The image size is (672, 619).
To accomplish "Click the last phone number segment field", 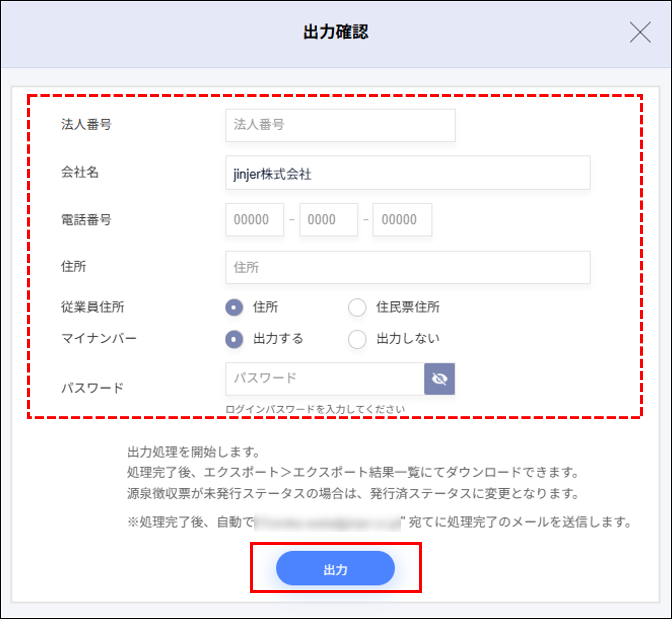I will pyautogui.click(x=402, y=220).
